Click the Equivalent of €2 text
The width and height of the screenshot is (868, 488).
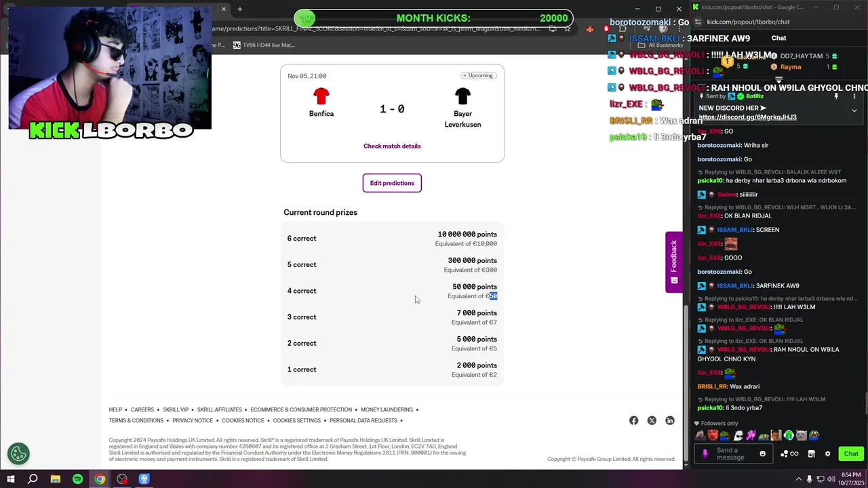pos(474,375)
